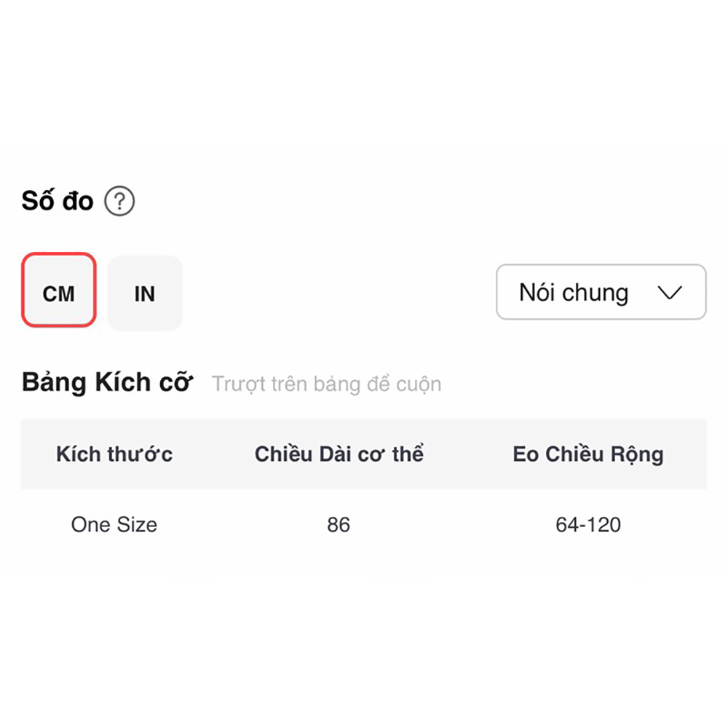Expand the size type selector arrow
Image resolution: width=728 pixels, height=728 pixels.
click(x=668, y=293)
